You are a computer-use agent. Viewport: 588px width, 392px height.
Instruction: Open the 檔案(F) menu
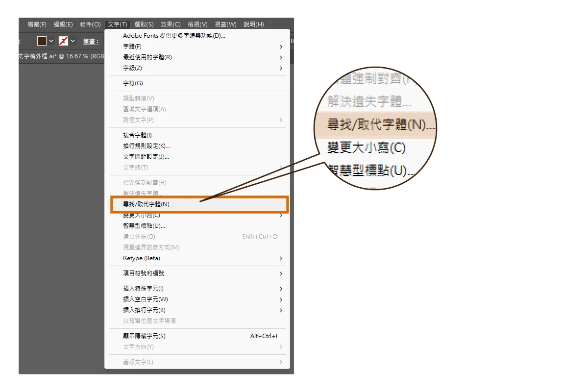(x=37, y=24)
